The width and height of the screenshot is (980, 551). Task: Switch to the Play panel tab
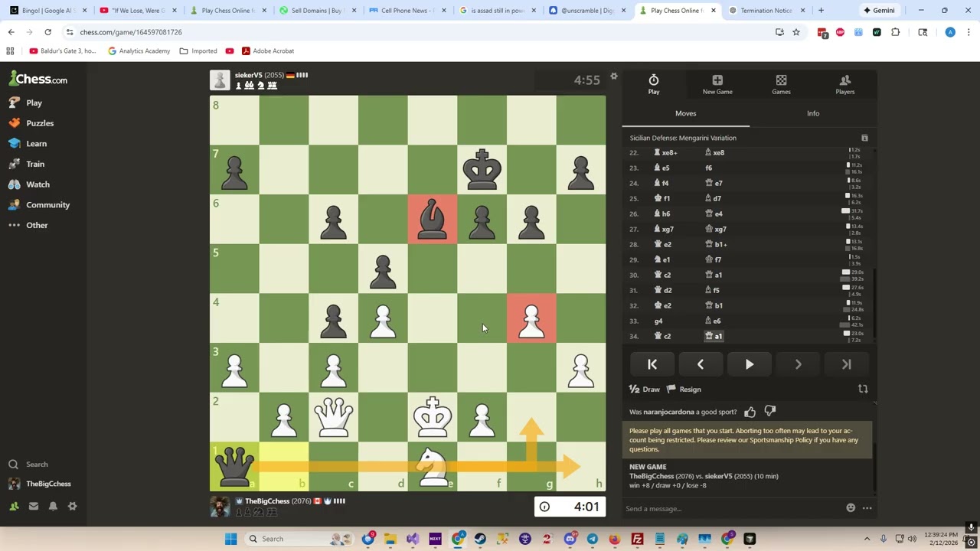tap(654, 85)
